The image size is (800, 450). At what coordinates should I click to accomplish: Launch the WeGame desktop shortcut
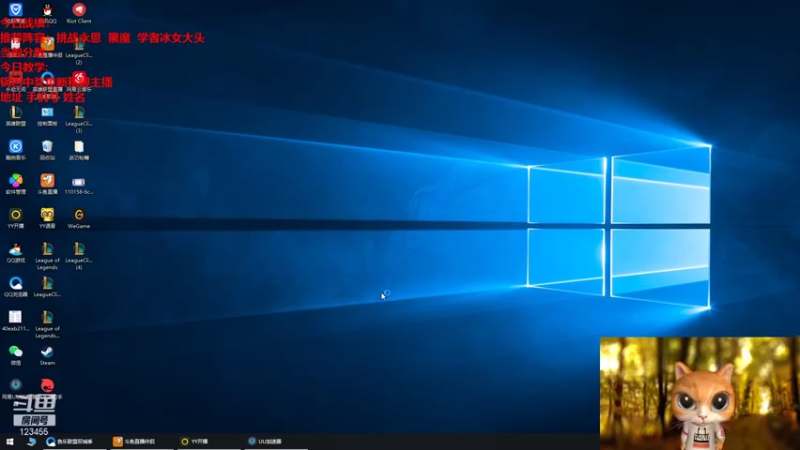coord(79,218)
